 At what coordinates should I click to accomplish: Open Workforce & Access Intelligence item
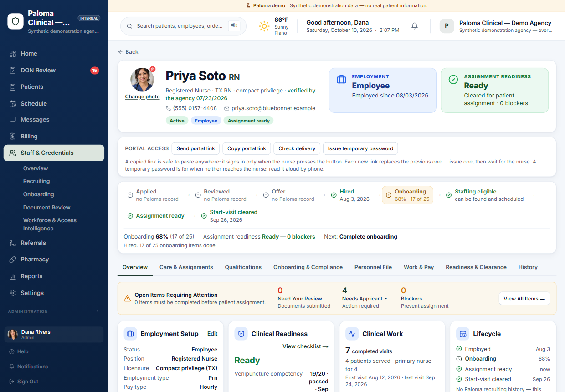(50, 224)
